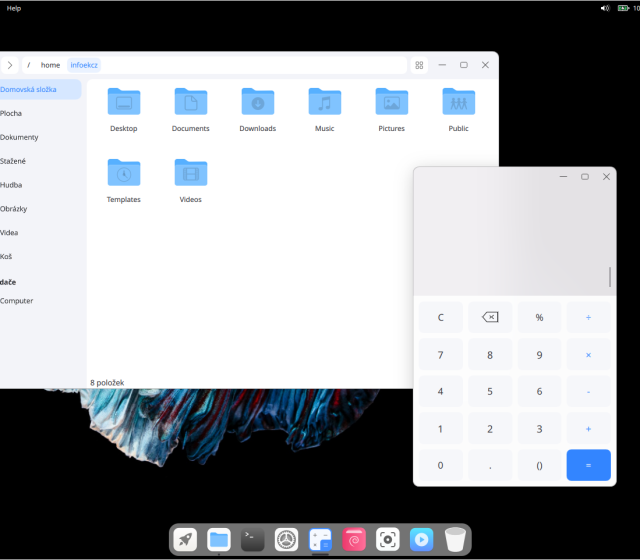Image resolution: width=640 pixels, height=560 pixels.
Task: Open the pink Debian swirl dock icon
Action: coord(354,540)
